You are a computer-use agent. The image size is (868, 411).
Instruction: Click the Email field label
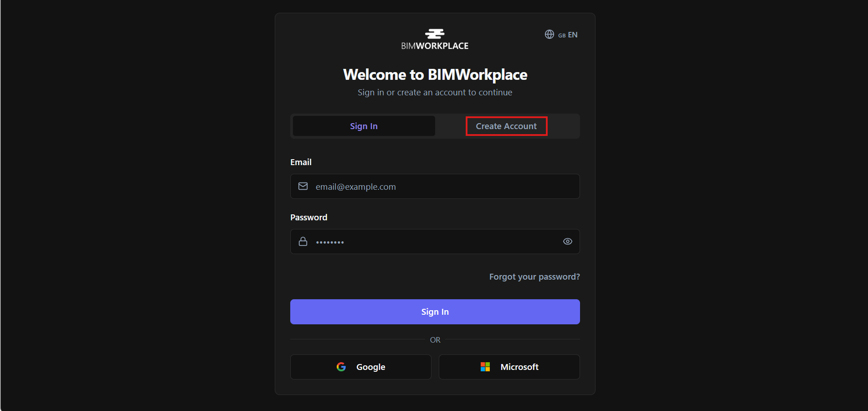301,162
